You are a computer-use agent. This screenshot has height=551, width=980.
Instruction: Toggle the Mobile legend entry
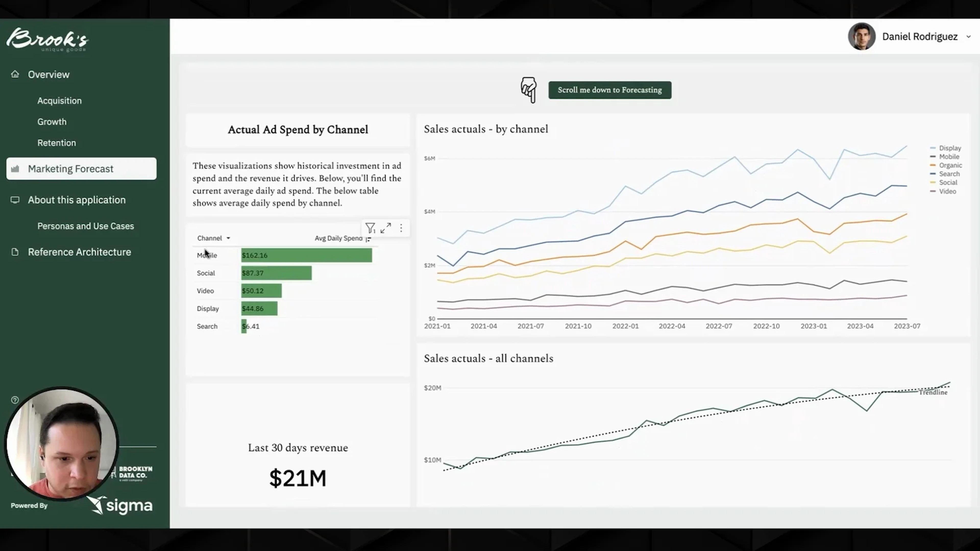pyautogui.click(x=945, y=157)
